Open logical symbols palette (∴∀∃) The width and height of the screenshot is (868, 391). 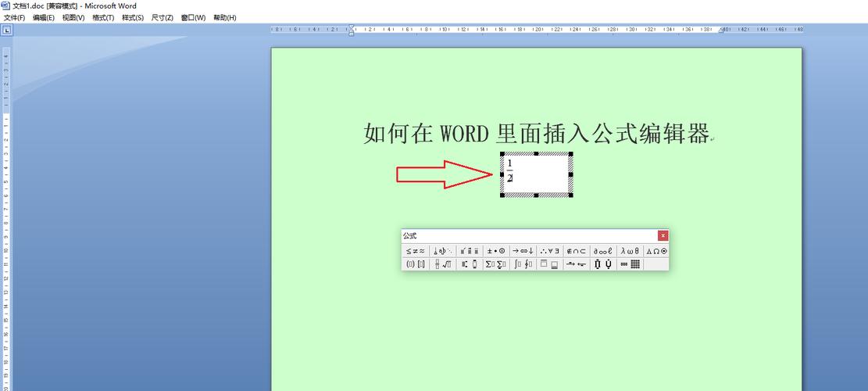550,251
